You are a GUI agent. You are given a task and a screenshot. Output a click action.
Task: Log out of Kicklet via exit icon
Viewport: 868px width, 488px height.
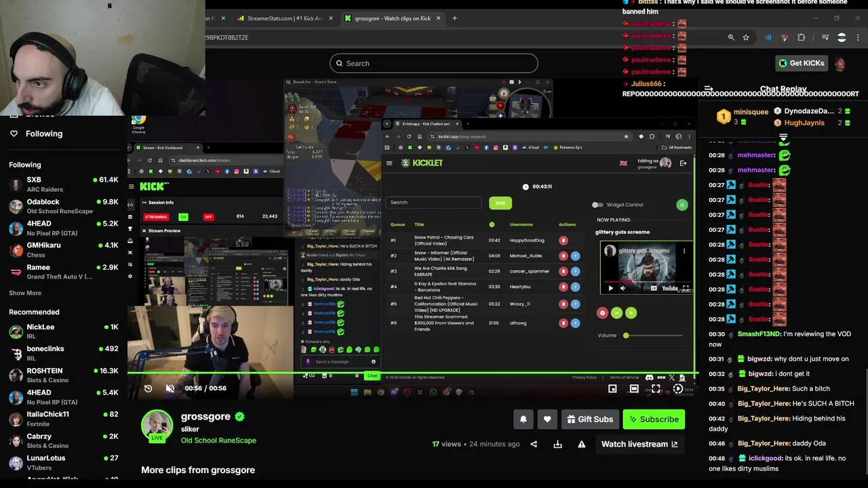pos(683,163)
